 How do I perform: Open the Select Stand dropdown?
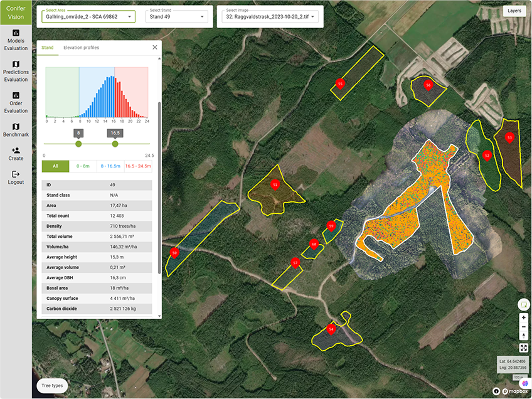click(178, 17)
